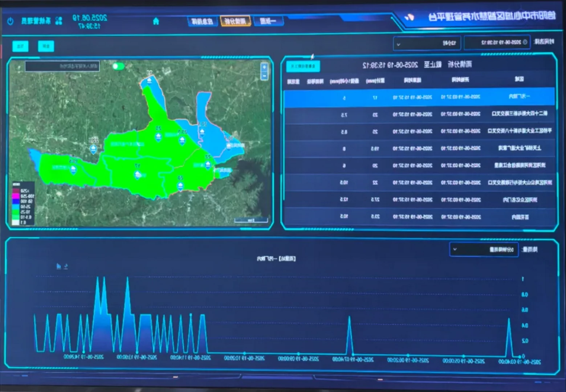
Task: Click the chart download icon
Action: [66, 266]
